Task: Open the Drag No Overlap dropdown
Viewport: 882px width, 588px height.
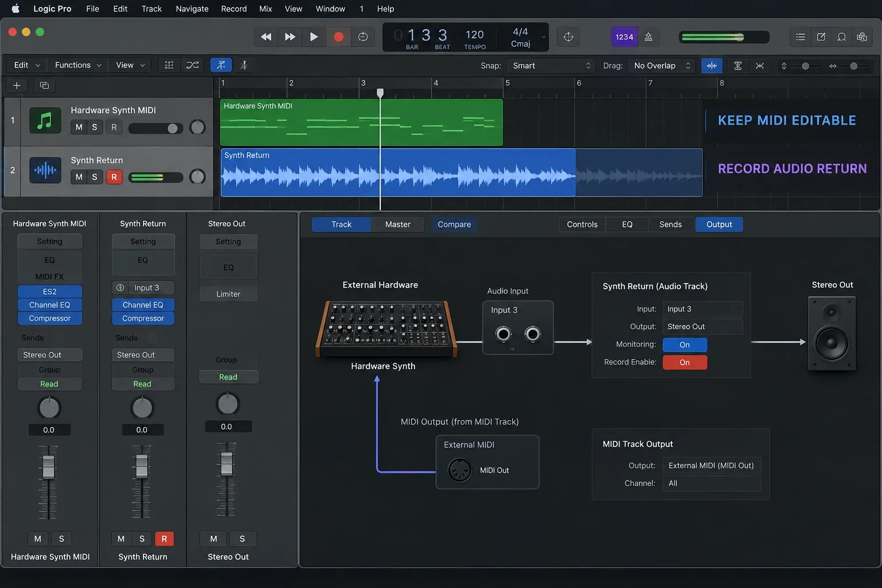Action: coord(661,65)
